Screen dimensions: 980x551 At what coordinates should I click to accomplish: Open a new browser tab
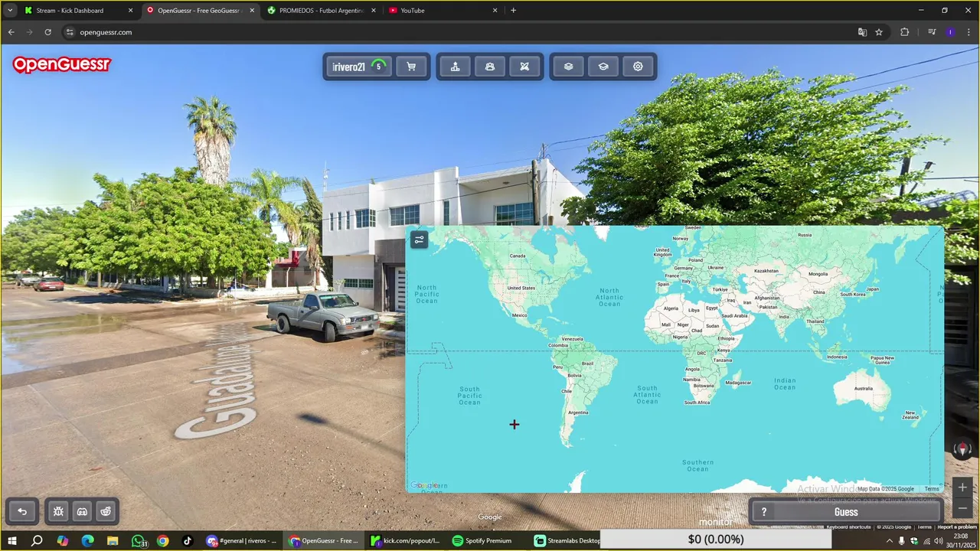513,11
